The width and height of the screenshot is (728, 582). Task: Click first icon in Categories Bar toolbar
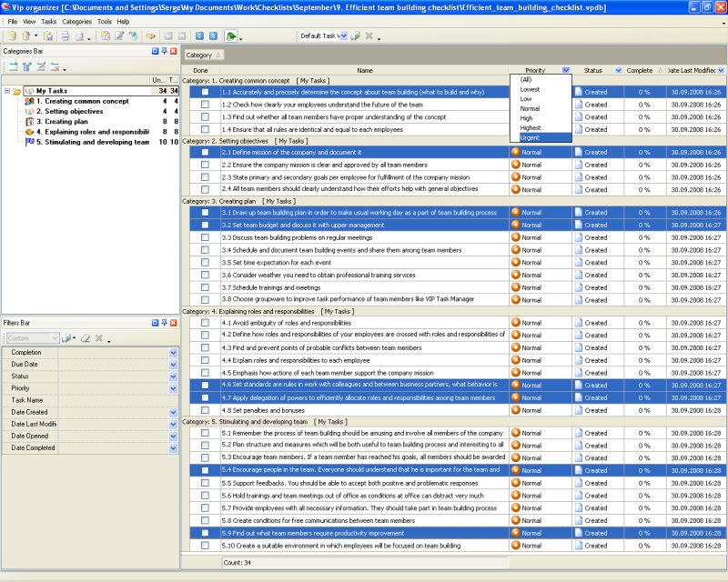point(13,67)
